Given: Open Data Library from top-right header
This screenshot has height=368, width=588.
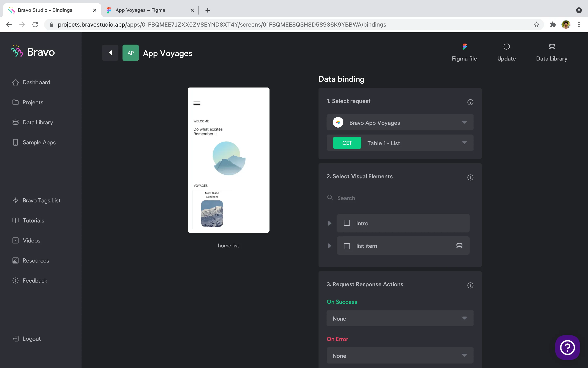Looking at the screenshot, I should tap(551, 53).
